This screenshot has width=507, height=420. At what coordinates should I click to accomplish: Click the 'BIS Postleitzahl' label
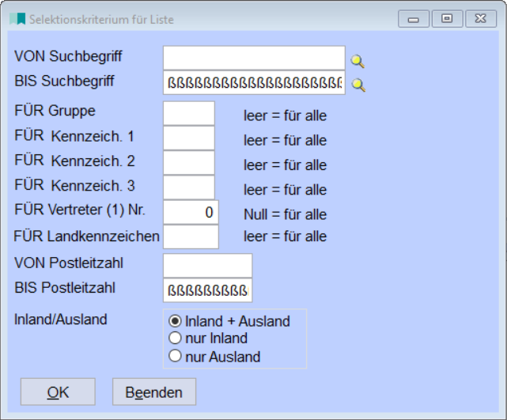(65, 287)
